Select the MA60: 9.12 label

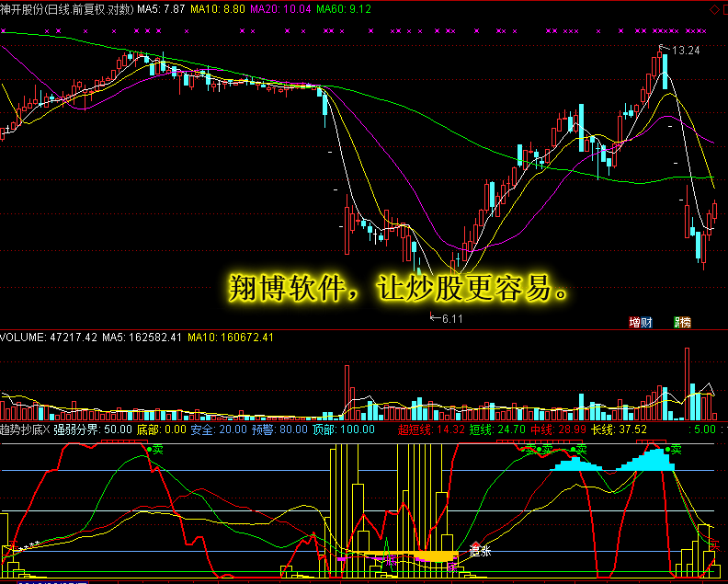click(x=344, y=9)
